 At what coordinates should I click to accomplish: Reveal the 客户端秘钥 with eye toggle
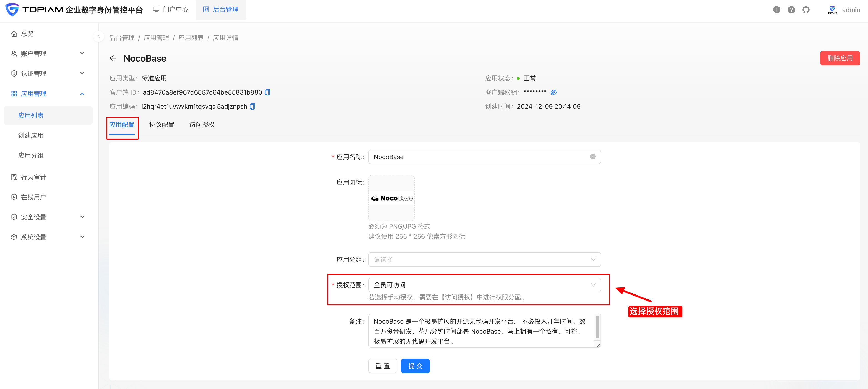(554, 92)
